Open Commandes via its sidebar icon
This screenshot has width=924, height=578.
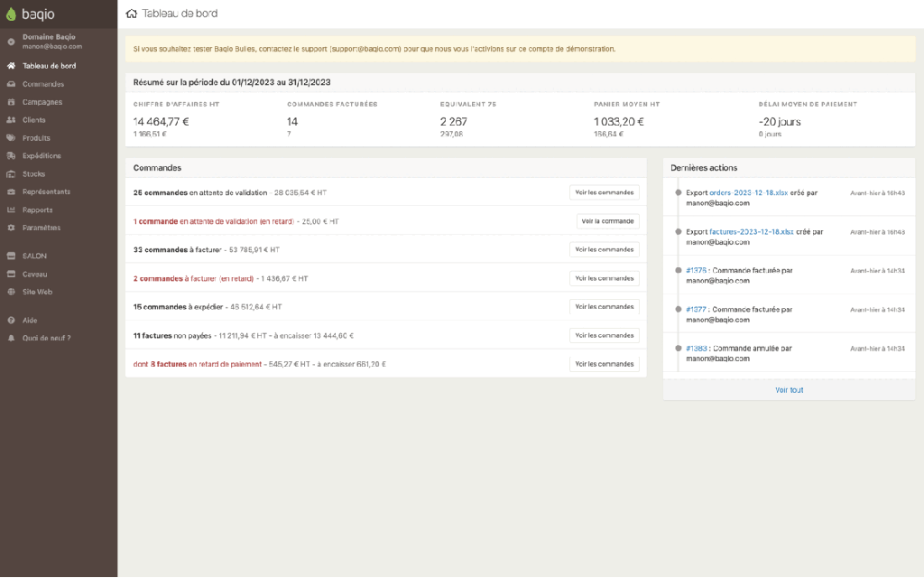point(11,84)
